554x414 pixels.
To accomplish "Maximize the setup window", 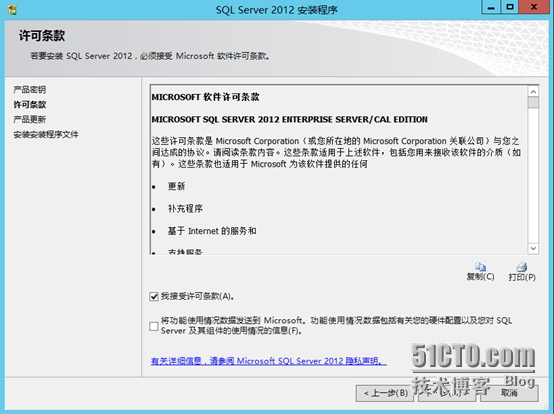I will pos(510,7).
